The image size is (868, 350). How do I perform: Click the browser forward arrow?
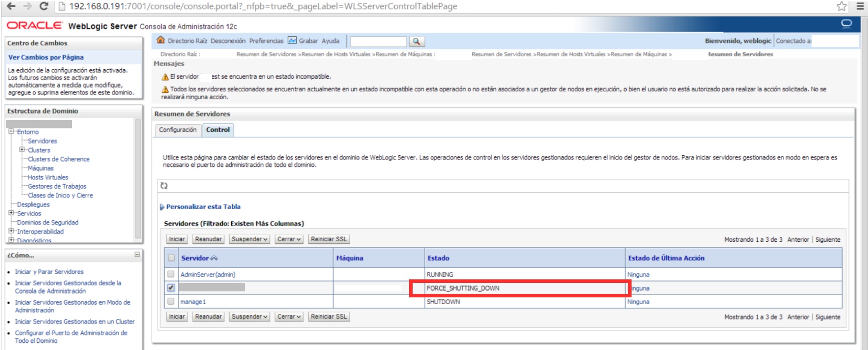[27, 6]
